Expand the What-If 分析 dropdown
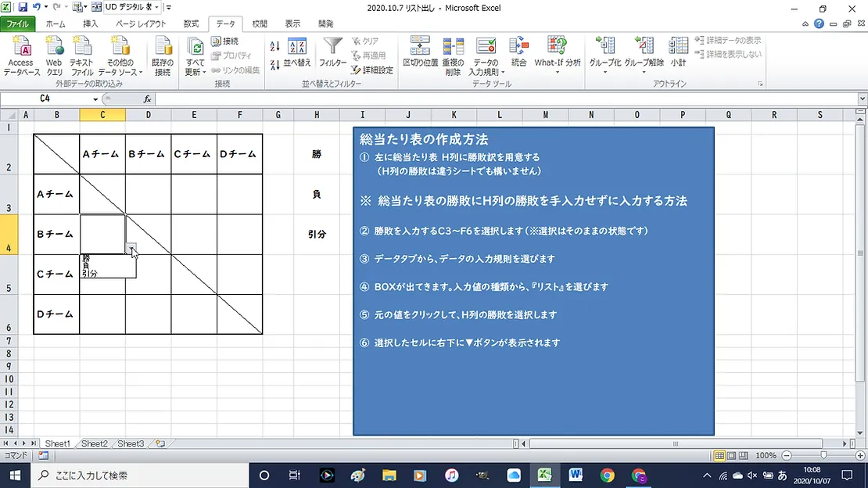 pyautogui.click(x=558, y=73)
